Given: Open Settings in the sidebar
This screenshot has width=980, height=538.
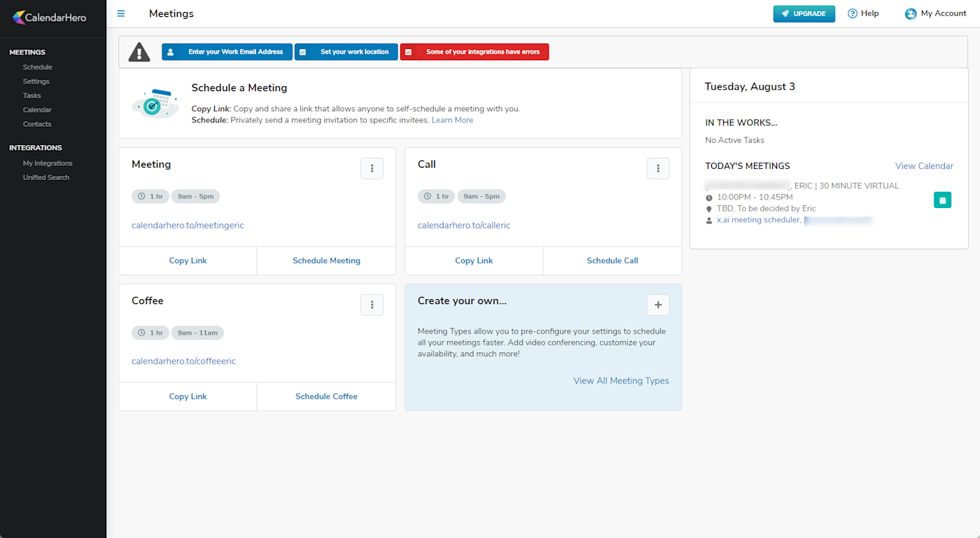Looking at the screenshot, I should [36, 81].
